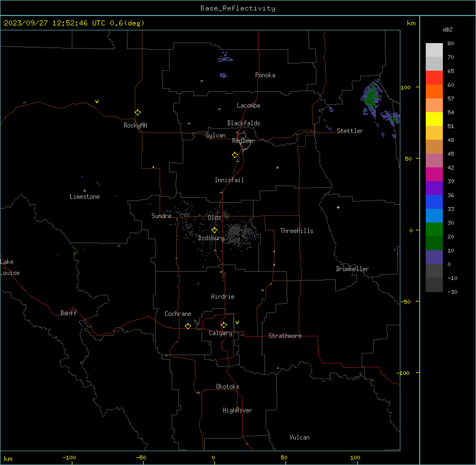This screenshot has width=476, height=465.
Task: Click the 65 dBZ red color swatch
Action: click(434, 78)
